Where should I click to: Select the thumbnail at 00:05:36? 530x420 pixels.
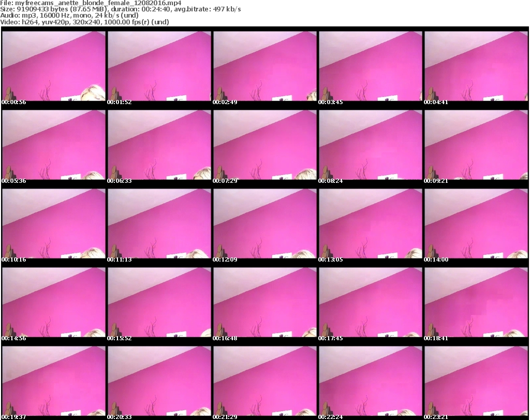[x=54, y=144]
